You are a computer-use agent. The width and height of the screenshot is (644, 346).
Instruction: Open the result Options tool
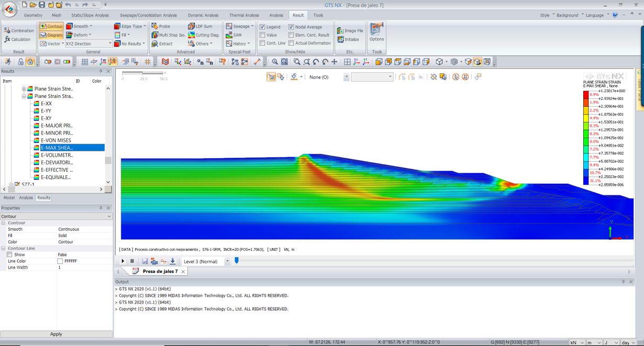376,32
